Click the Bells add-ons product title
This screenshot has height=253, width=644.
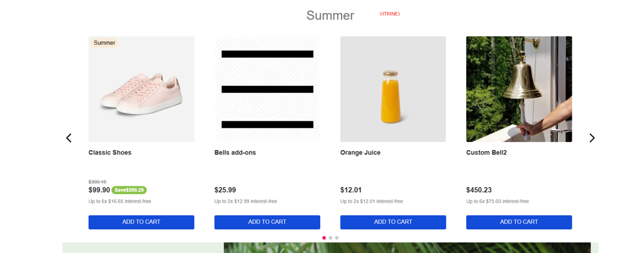coord(235,153)
